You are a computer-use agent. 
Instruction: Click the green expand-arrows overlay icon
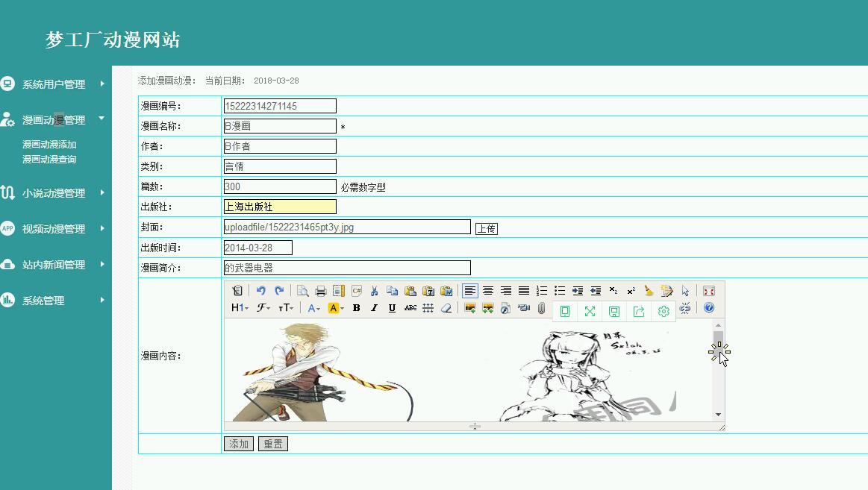tap(590, 311)
